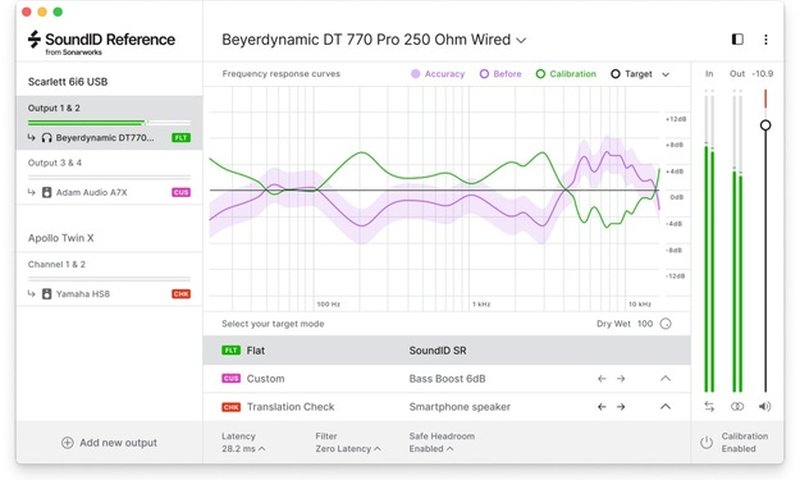Open the three-dot more options menu
The height and width of the screenshot is (480, 800).
pyautogui.click(x=766, y=40)
